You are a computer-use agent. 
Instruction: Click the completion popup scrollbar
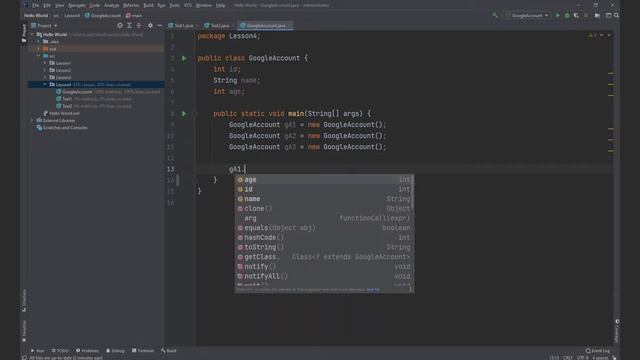pyautogui.click(x=413, y=192)
